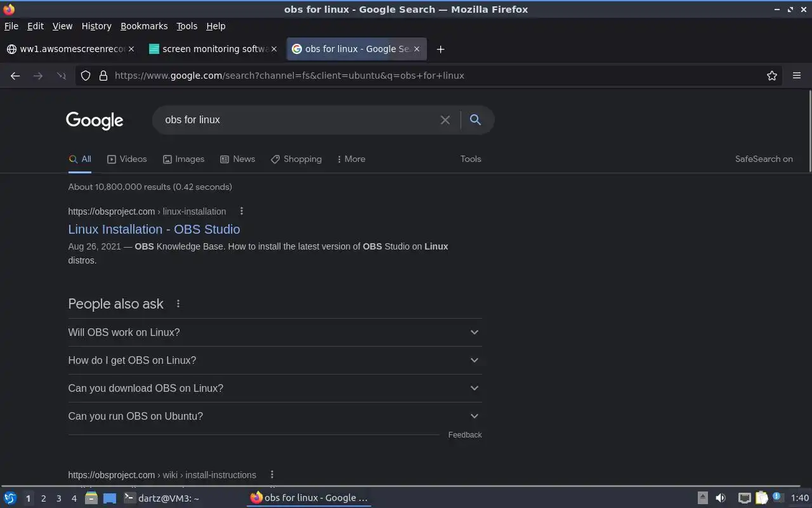Open the Help menu

pyautogui.click(x=216, y=26)
